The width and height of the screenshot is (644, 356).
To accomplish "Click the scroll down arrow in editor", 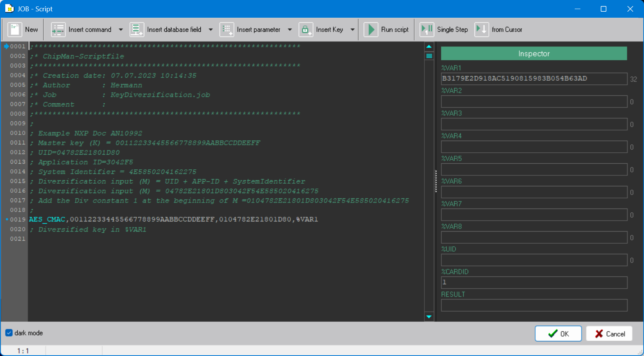I will click(x=429, y=317).
